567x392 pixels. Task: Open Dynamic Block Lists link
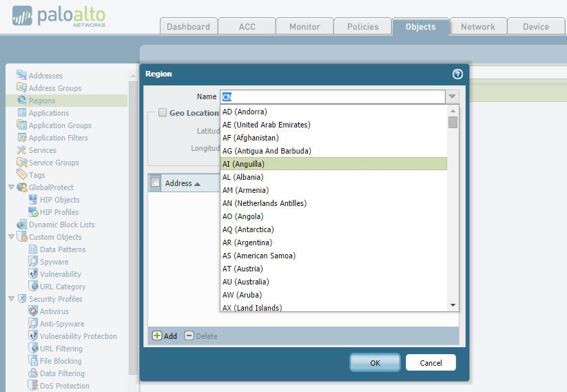coord(62,225)
